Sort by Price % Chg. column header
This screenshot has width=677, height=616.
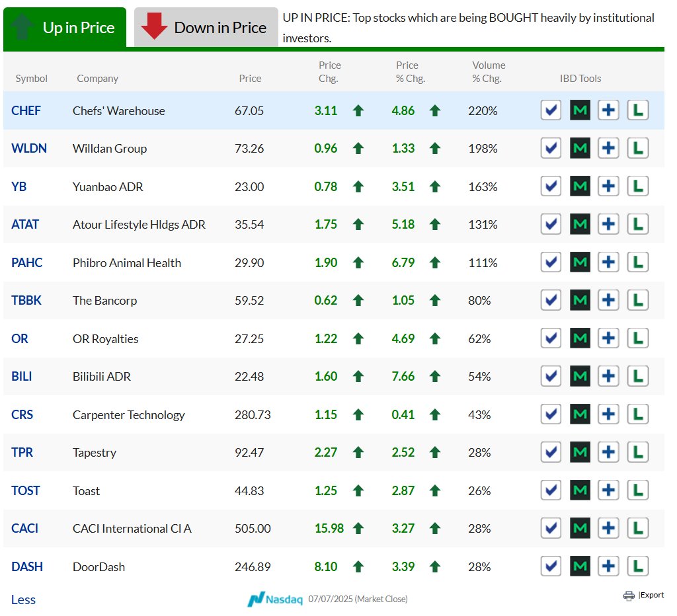click(410, 71)
